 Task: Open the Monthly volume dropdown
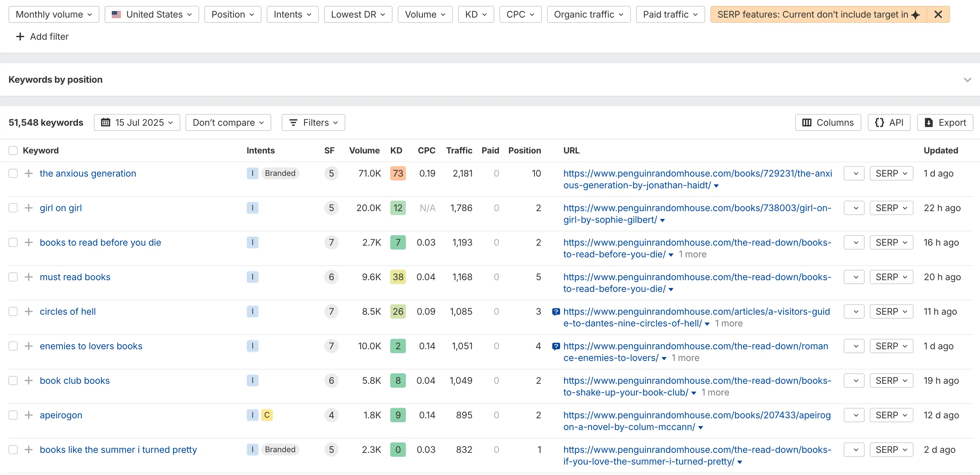[x=54, y=14]
